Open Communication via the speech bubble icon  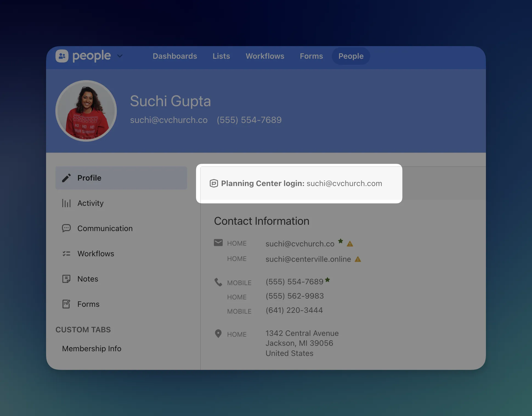(66, 228)
